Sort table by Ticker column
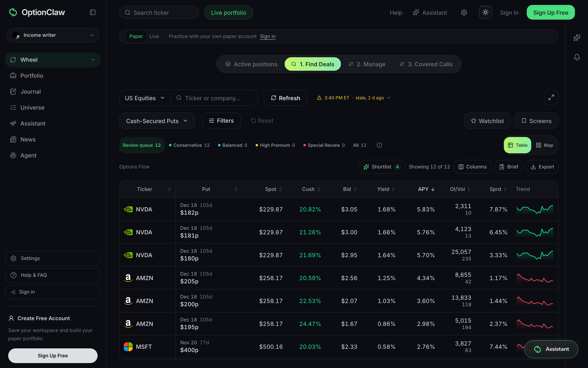The height and width of the screenshot is (368, 588). tap(147, 189)
